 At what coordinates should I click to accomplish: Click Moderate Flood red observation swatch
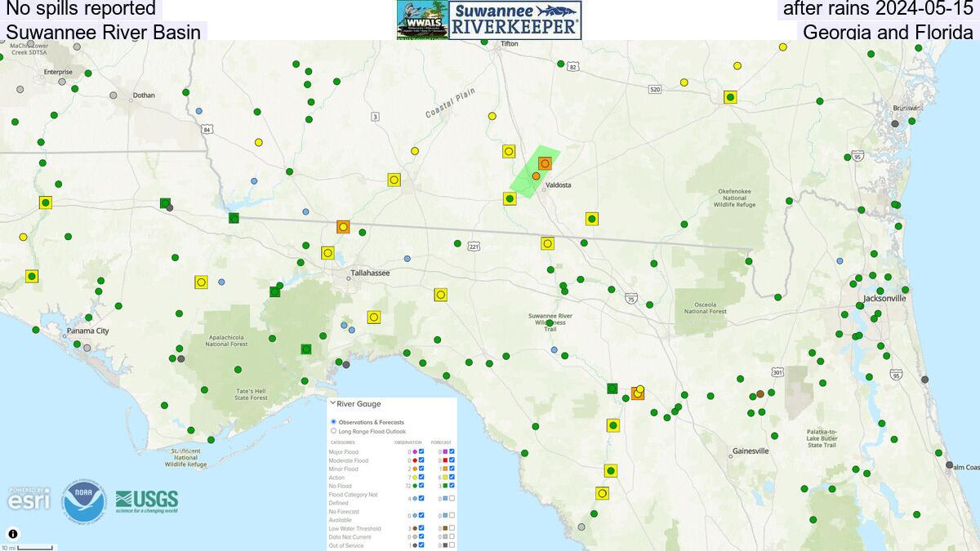click(415, 460)
